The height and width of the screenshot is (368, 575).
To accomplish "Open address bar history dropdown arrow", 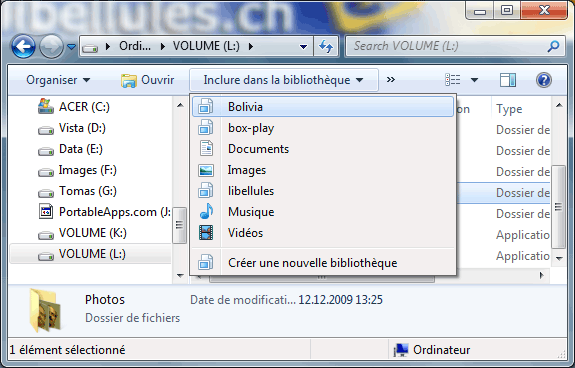I will [303, 47].
